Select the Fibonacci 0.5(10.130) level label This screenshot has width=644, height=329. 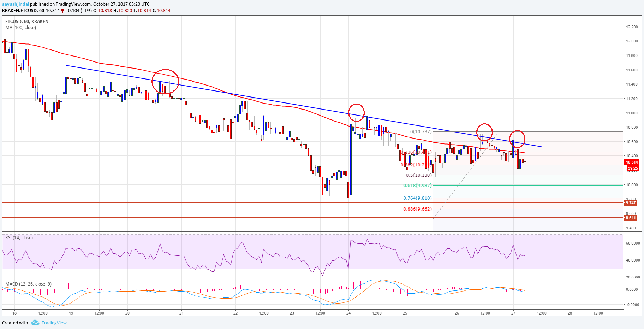tap(419, 175)
